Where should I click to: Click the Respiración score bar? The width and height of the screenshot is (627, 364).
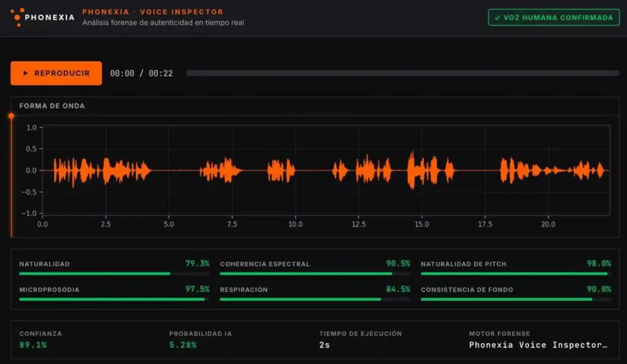pos(315,299)
